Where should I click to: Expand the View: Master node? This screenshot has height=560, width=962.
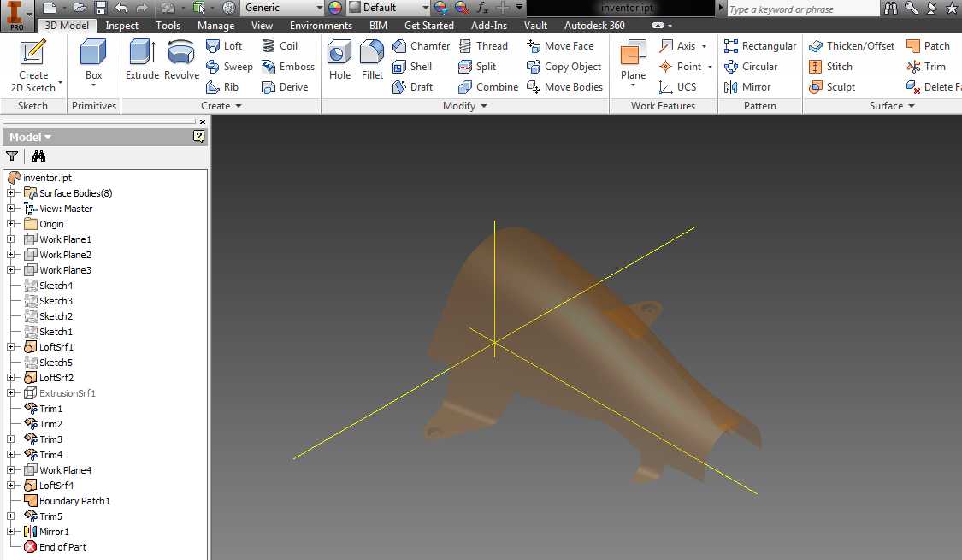pos(10,209)
